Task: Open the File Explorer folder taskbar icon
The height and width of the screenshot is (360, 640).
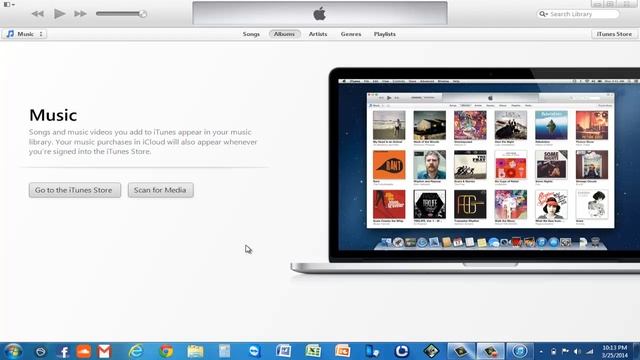Action: point(195,351)
